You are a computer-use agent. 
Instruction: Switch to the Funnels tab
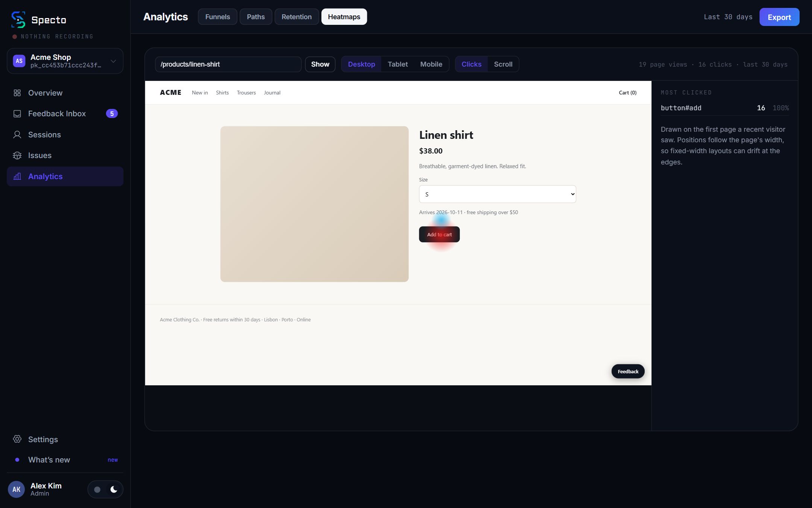(x=217, y=17)
